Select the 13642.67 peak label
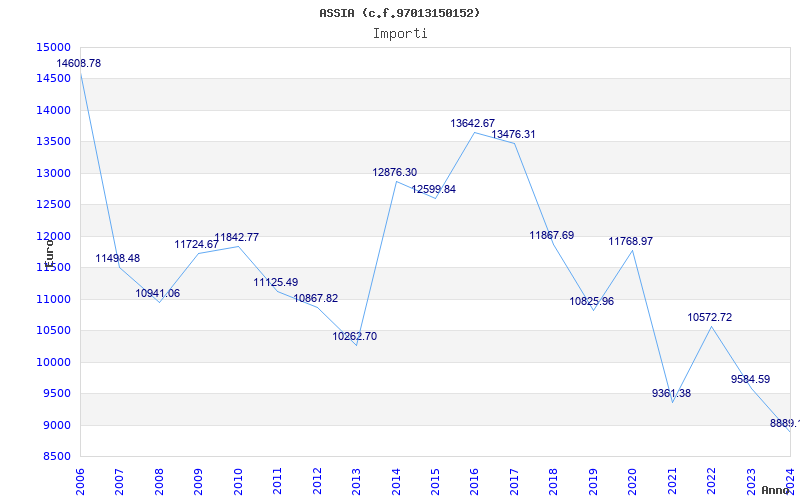 point(472,123)
